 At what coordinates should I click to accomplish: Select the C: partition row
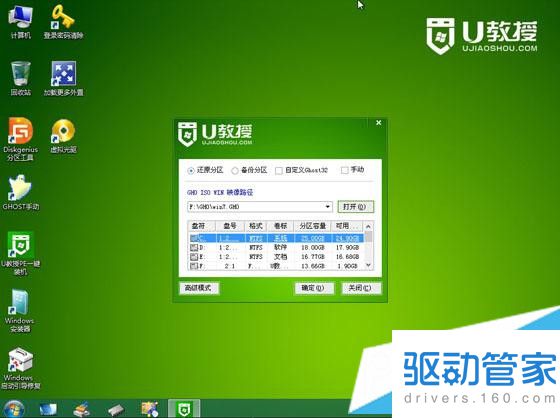[276, 238]
